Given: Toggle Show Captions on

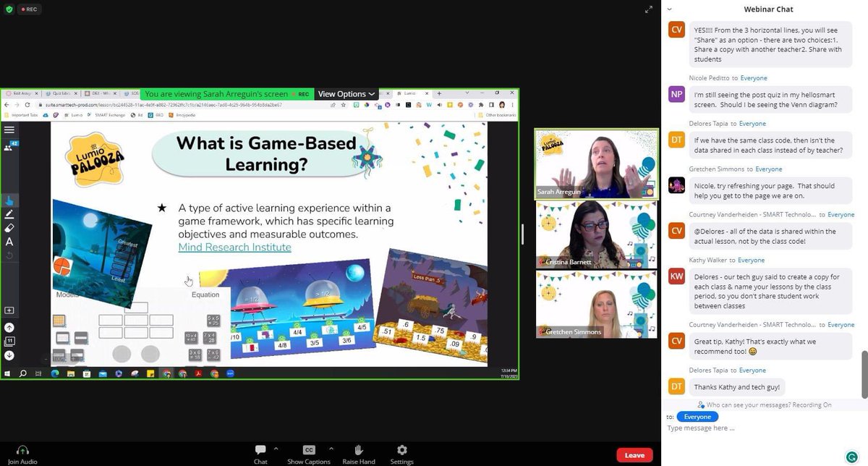Looking at the screenshot, I should pyautogui.click(x=309, y=453).
